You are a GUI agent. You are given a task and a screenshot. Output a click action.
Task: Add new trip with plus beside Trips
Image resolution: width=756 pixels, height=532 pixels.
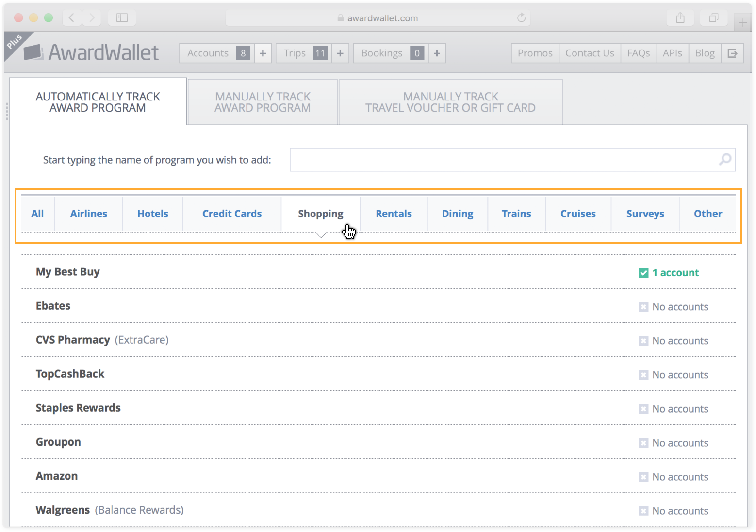pos(340,53)
